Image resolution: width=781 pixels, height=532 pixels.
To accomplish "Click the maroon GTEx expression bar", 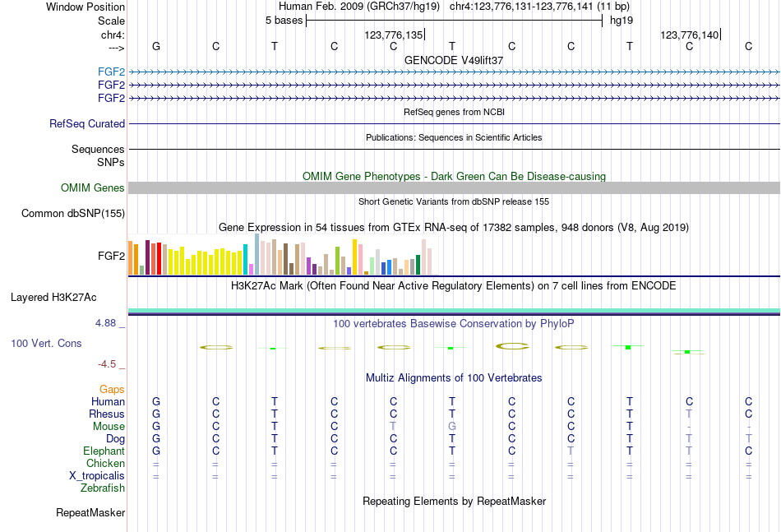I will tap(147, 257).
